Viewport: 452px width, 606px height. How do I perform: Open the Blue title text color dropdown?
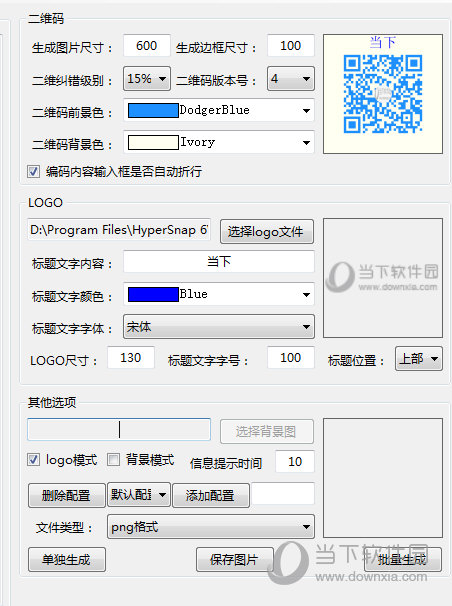pos(219,294)
